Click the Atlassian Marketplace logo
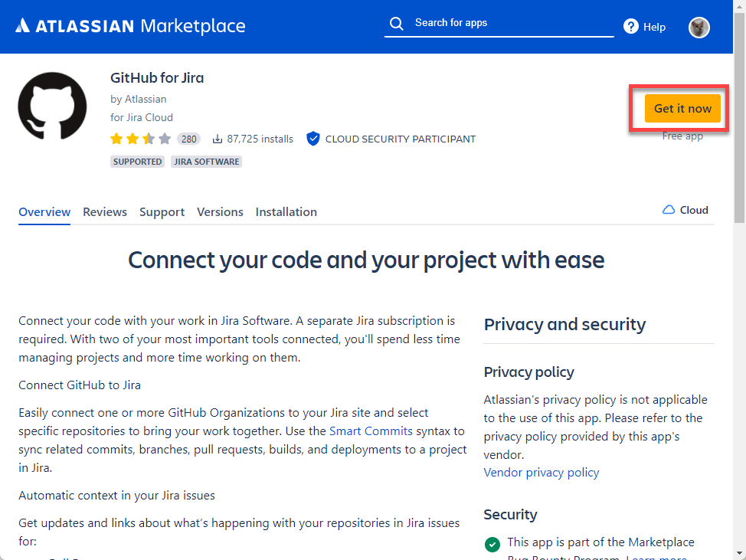 pyautogui.click(x=130, y=26)
